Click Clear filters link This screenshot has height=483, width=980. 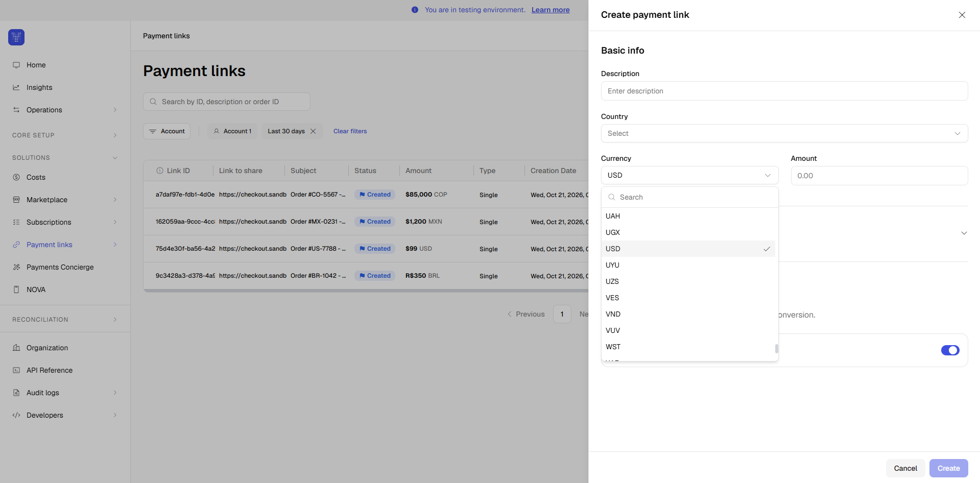(350, 131)
